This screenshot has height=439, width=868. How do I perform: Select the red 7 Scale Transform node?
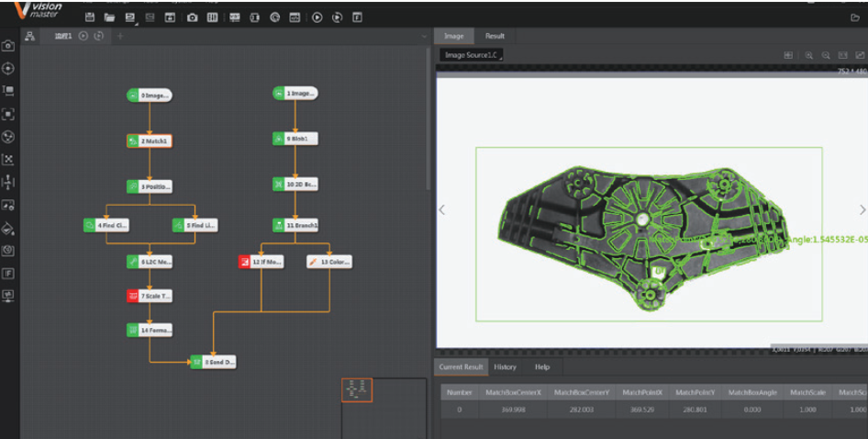(150, 296)
